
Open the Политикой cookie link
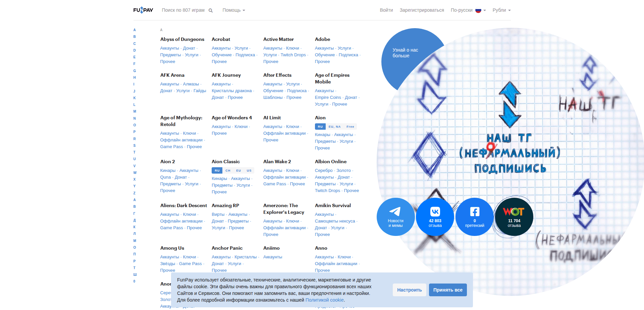point(324,300)
